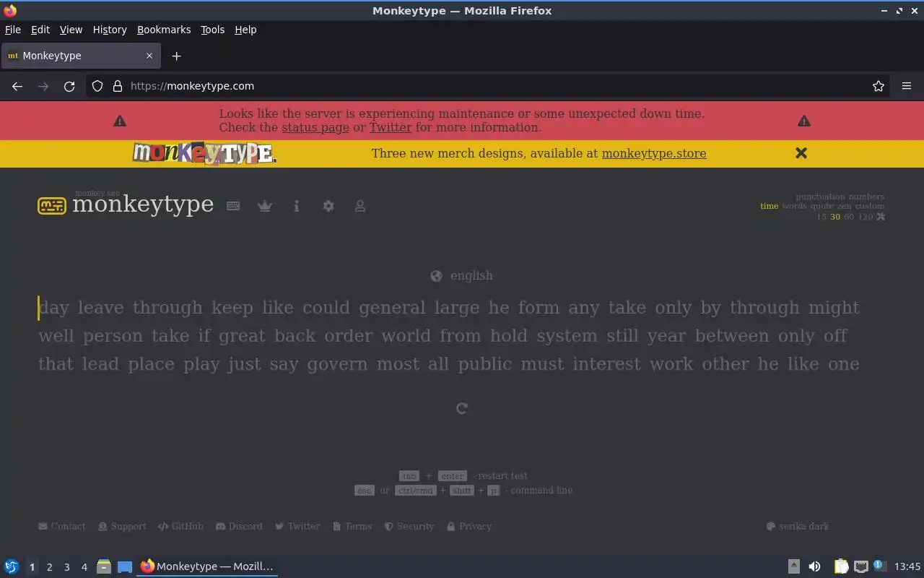Click the taskbar notification icon

pyautogui.click(x=879, y=566)
